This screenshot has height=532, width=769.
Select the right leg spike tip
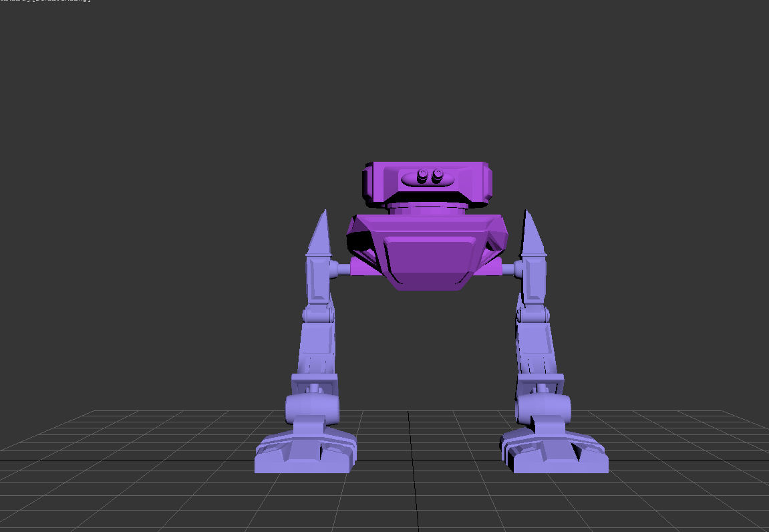(532, 233)
